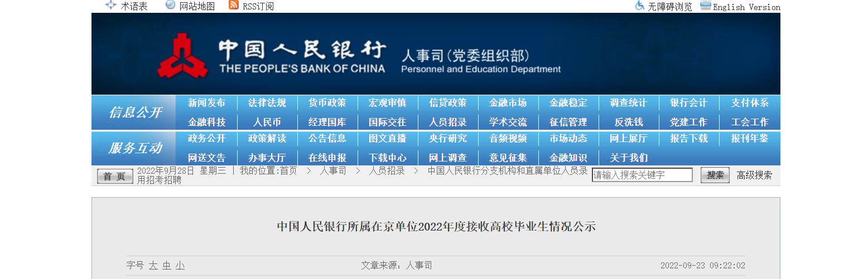Click the English Version icon
868x279 pixels.
[x=705, y=6]
